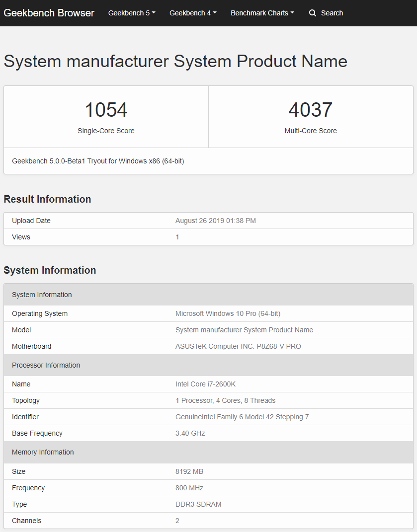Click the Views count value 1
The width and height of the screenshot is (417, 532).
tap(177, 237)
